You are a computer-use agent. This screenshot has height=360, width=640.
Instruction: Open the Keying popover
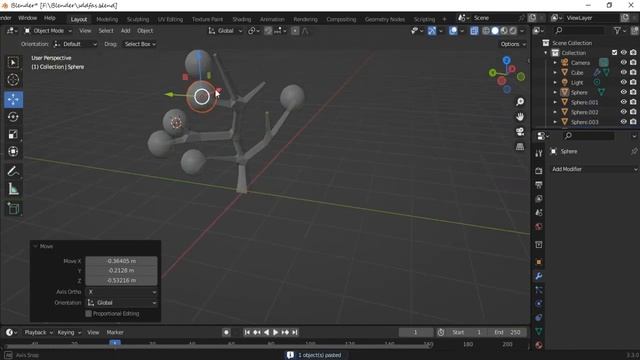click(x=69, y=332)
